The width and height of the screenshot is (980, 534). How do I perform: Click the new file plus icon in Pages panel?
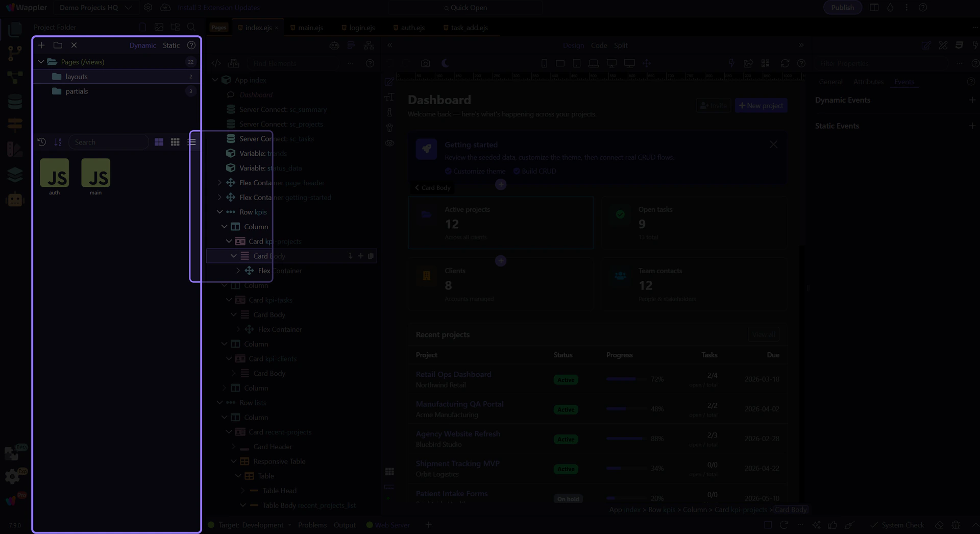[x=41, y=45]
